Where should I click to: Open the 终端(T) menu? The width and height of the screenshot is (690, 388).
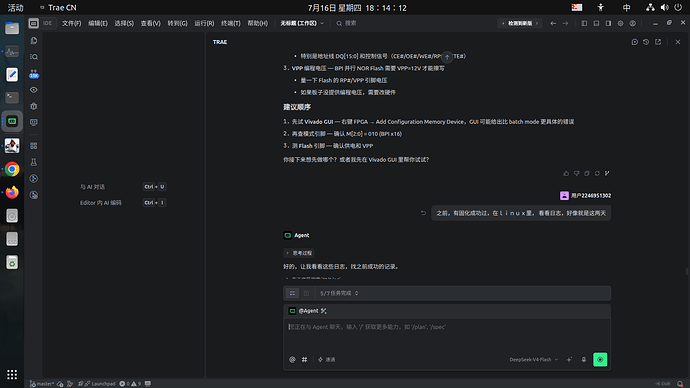click(x=231, y=23)
